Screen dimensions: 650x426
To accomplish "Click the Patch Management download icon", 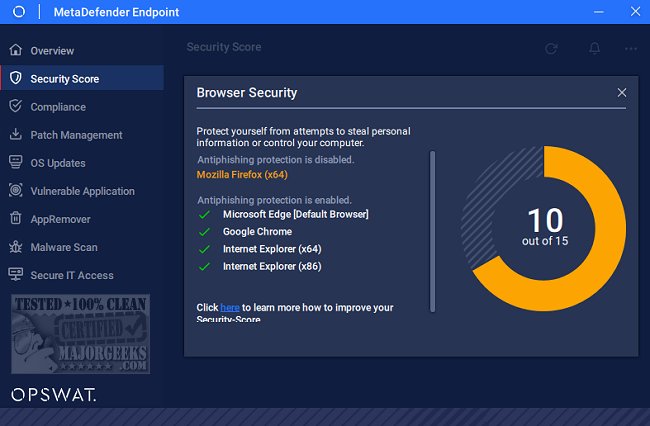I will 16,134.
